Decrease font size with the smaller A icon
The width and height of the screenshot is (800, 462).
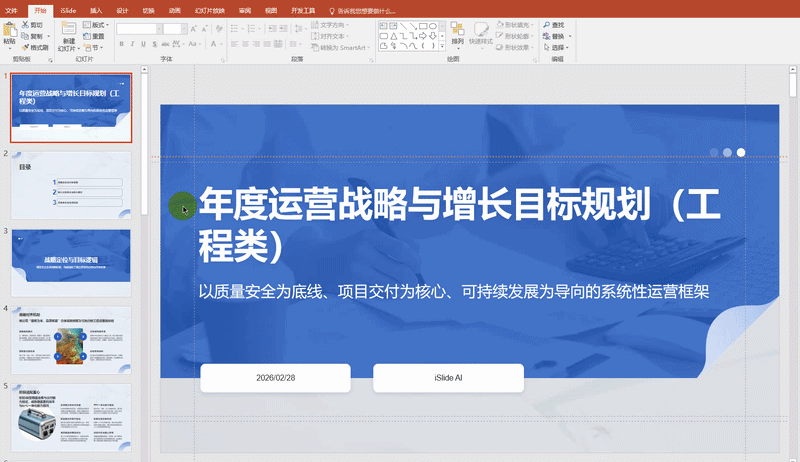pyautogui.click(x=204, y=29)
